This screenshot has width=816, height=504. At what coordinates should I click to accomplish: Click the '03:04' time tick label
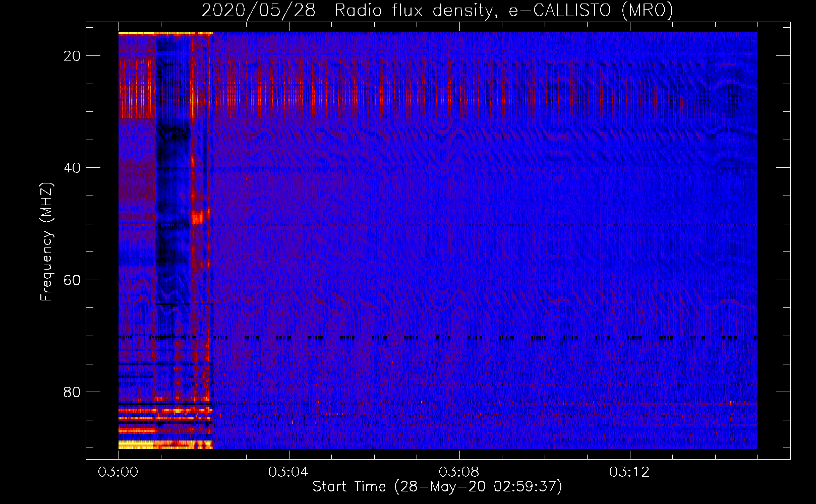[288, 472]
